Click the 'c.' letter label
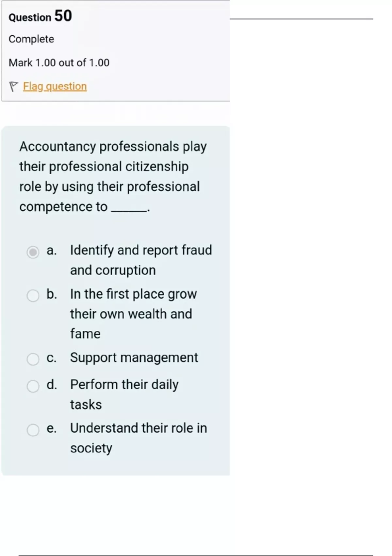The width and height of the screenshot is (392, 556). pos(52,358)
